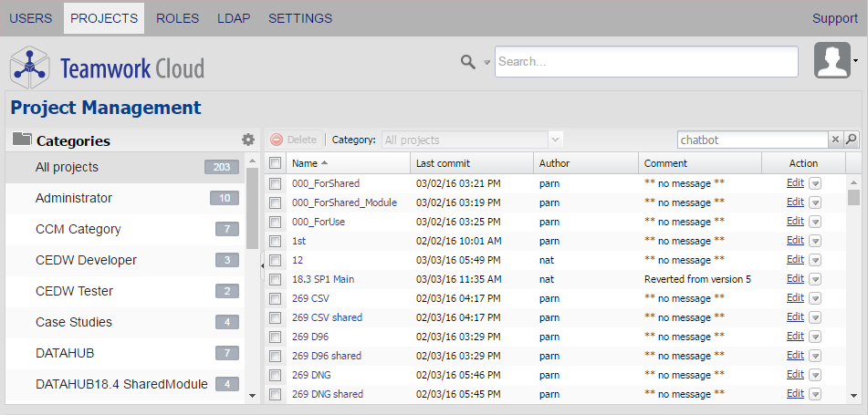This screenshot has width=868, height=415.
Task: Tick the 269 D96 shared checkbox
Action: 275,356
